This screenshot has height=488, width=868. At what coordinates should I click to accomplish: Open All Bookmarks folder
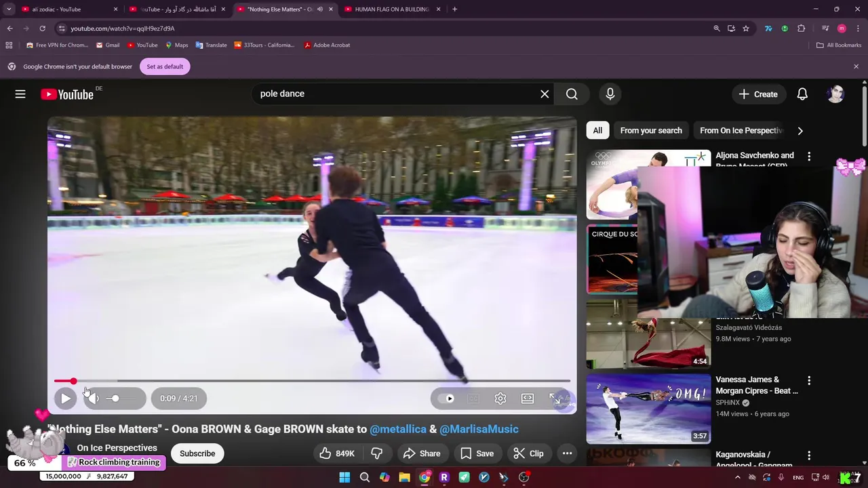(x=839, y=45)
